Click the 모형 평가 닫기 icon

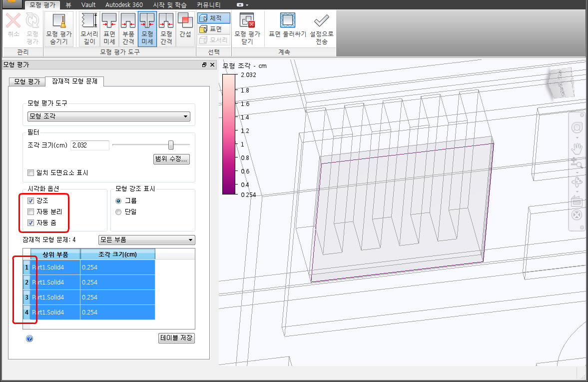click(247, 28)
